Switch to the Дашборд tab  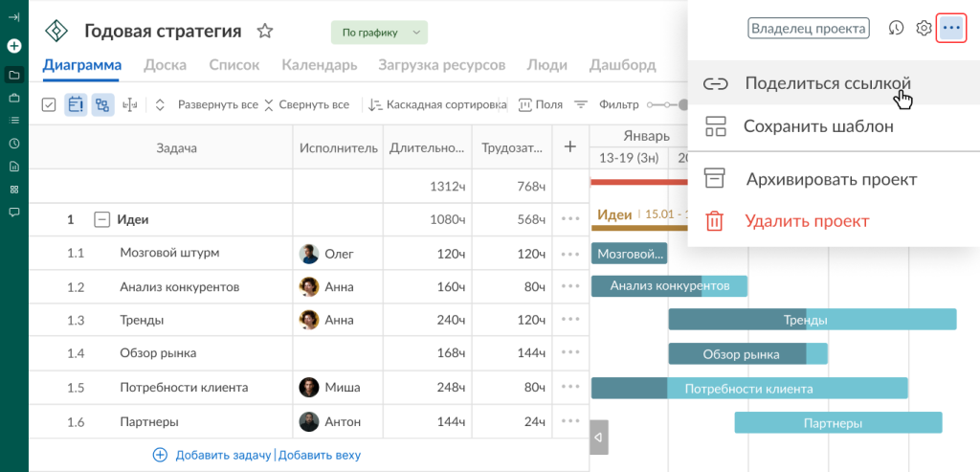click(x=622, y=65)
